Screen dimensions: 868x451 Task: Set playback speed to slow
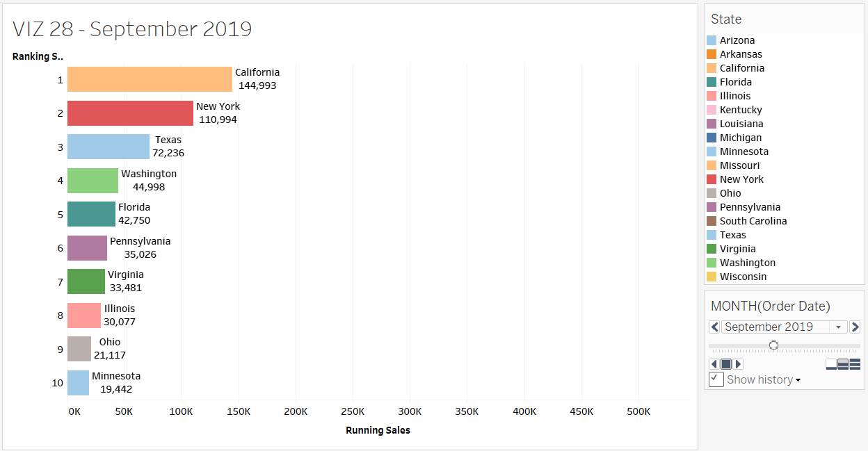tap(831, 364)
